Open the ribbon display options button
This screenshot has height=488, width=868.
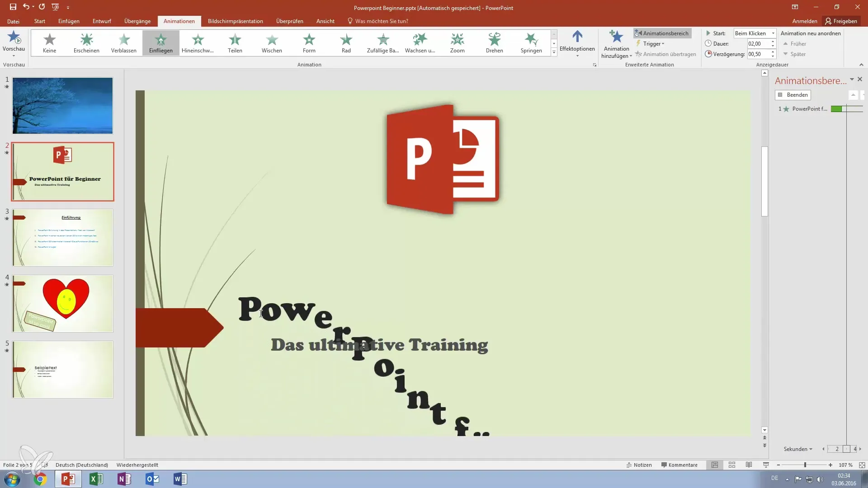coord(795,7)
